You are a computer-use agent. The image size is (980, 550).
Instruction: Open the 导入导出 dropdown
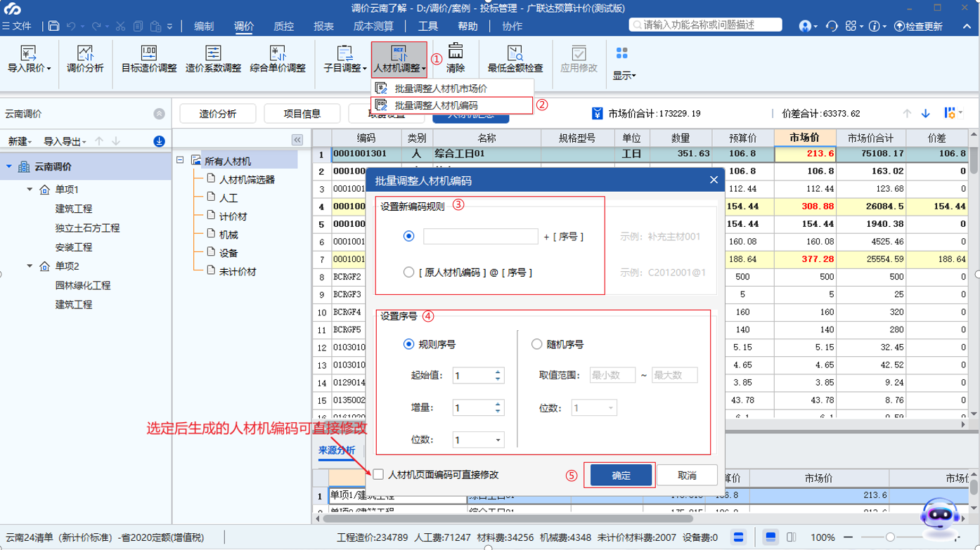65,141
